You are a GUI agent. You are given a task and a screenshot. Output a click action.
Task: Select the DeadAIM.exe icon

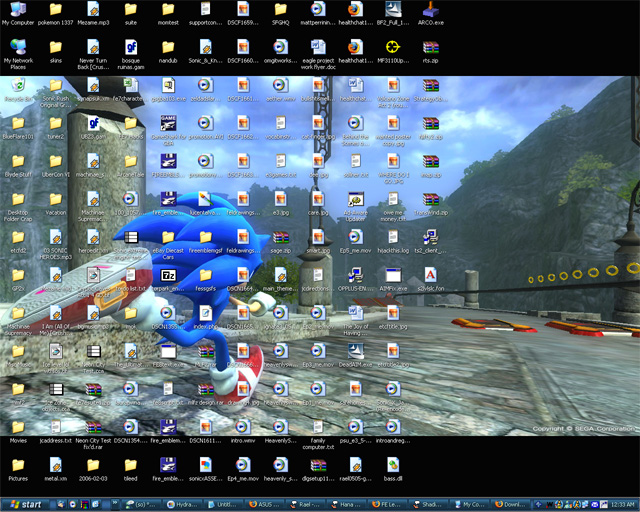[x=356, y=355]
